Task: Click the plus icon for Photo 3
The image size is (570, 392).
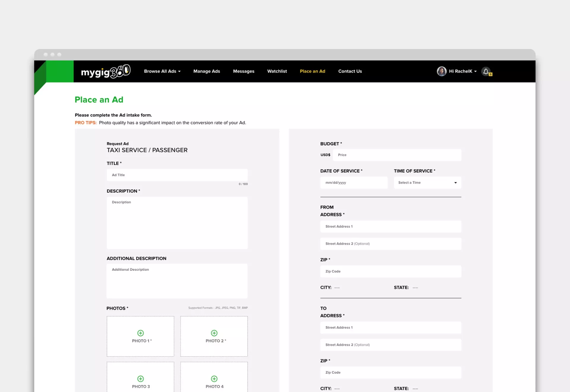Action: [x=140, y=379]
